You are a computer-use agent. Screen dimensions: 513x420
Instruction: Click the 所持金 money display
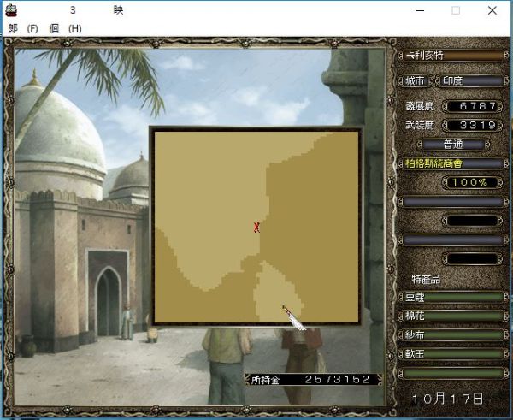tap(312, 379)
